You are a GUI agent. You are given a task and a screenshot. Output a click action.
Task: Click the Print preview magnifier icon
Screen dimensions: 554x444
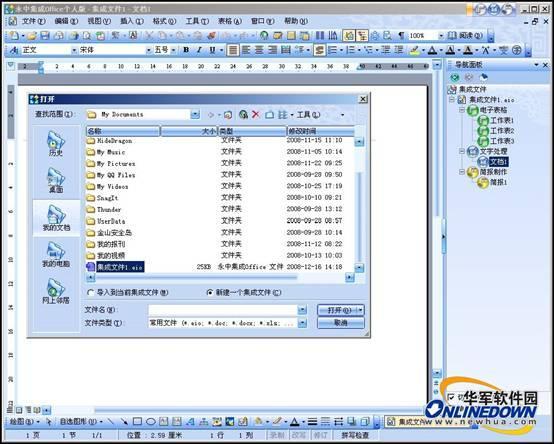[87, 35]
